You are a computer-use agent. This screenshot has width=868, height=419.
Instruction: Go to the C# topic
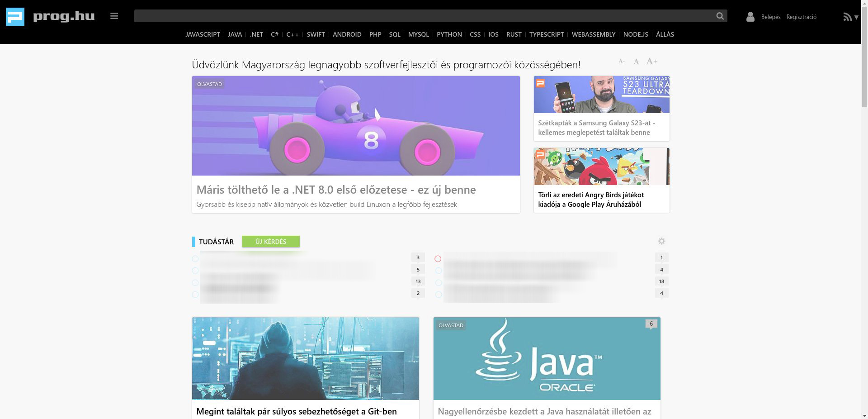click(x=274, y=34)
